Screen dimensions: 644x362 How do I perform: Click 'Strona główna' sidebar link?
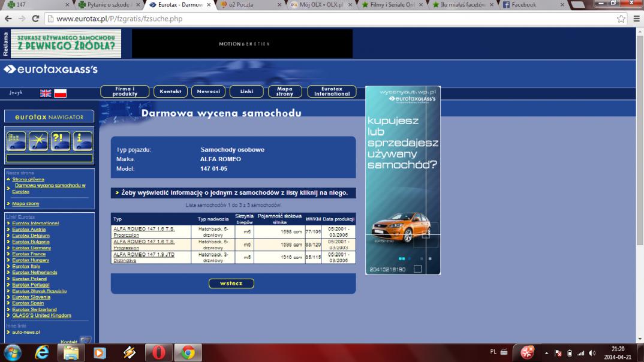28,179
